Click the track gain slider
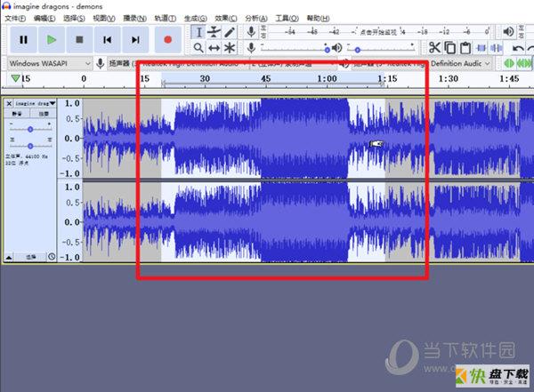 30,129
